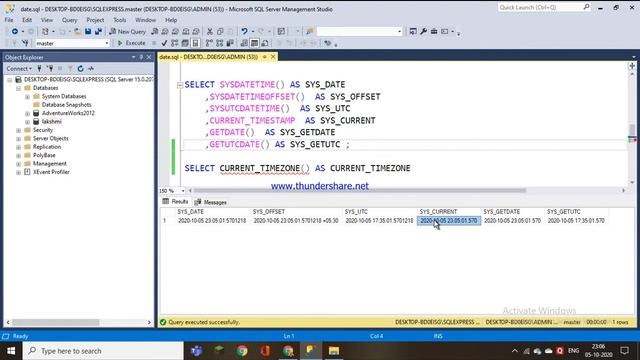Viewport: 640px width, 360px height.
Task: Click the Activity Monitor icon
Action: click(x=91, y=69)
